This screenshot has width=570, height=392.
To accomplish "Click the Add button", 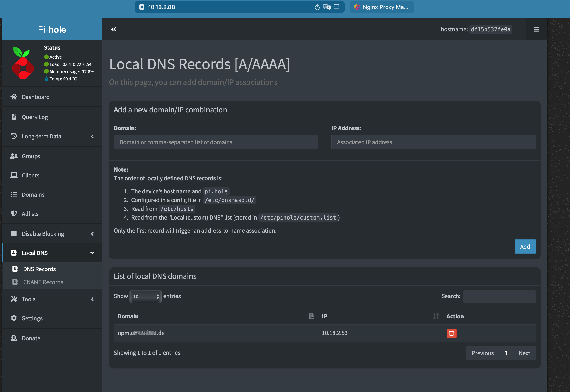I will pyautogui.click(x=525, y=247).
